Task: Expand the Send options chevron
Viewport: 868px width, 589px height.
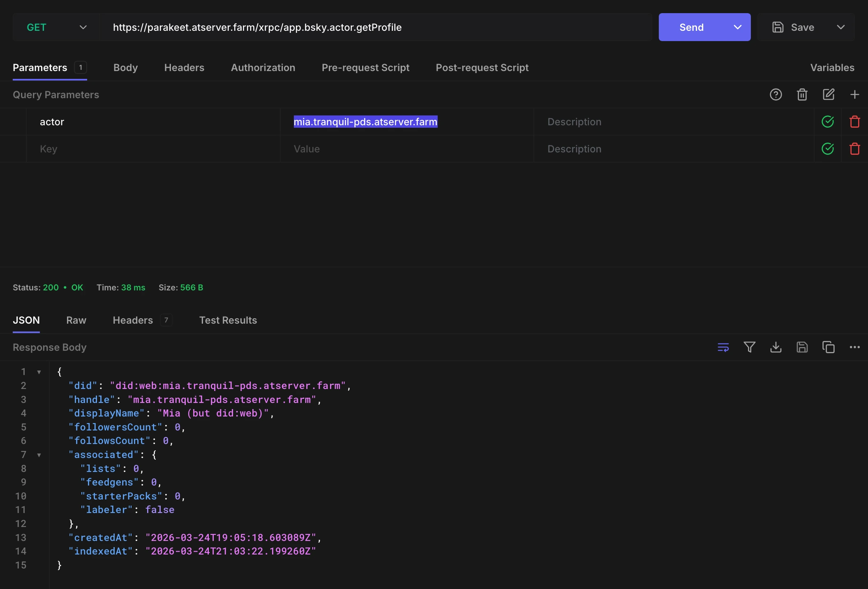Action: [737, 28]
